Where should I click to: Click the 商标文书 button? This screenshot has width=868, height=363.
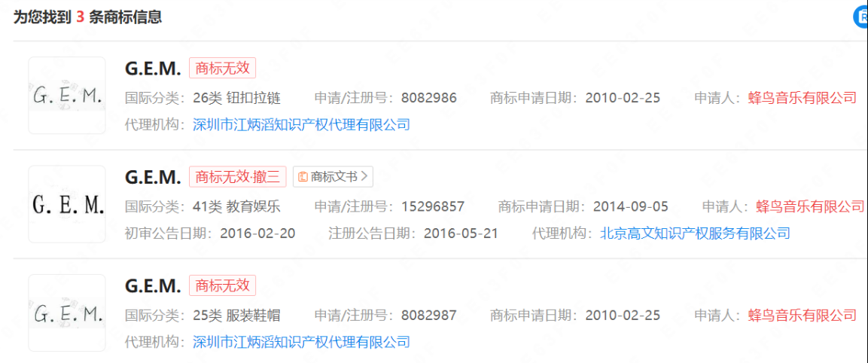(x=333, y=177)
